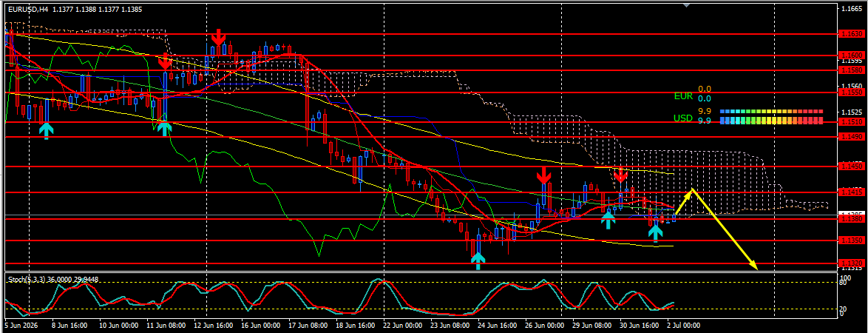The image size is (868, 333).
Task: Click the orange 0.0 EUR value
Action: click(704, 89)
